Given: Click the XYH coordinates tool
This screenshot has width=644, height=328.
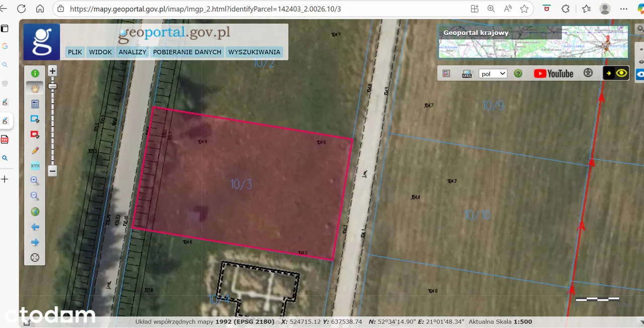Looking at the screenshot, I should (35, 165).
